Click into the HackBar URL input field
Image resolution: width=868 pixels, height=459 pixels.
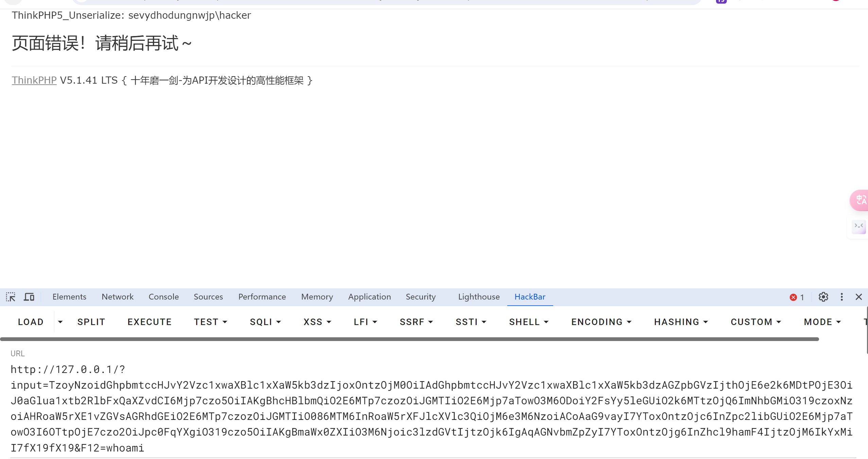[x=433, y=408]
